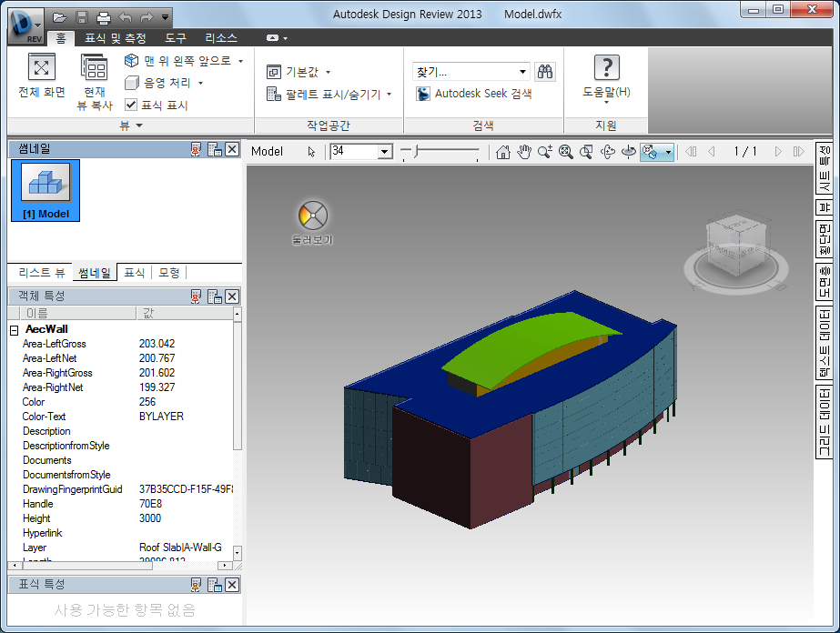This screenshot has width=840, height=633.
Task: Open the quick access toolbar dropdown
Action: pyautogui.click(x=165, y=17)
